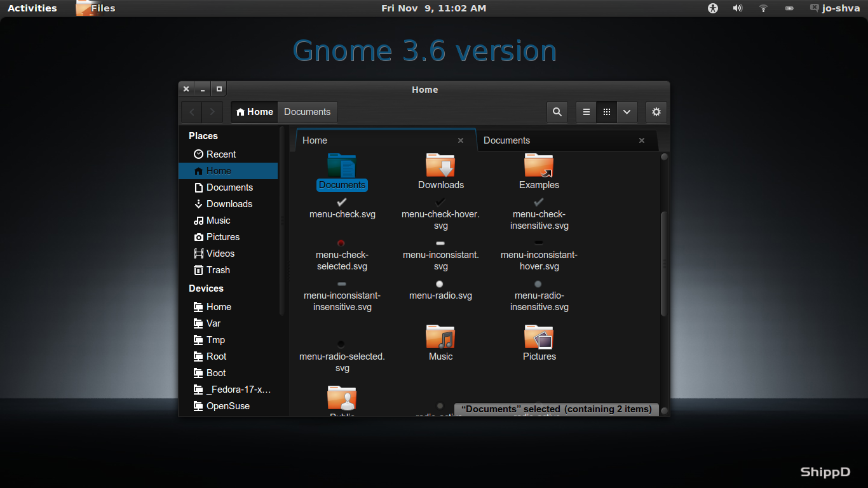Select menu-inconsistant-hover.svg file
The height and width of the screenshot is (488, 868).
coord(539,255)
